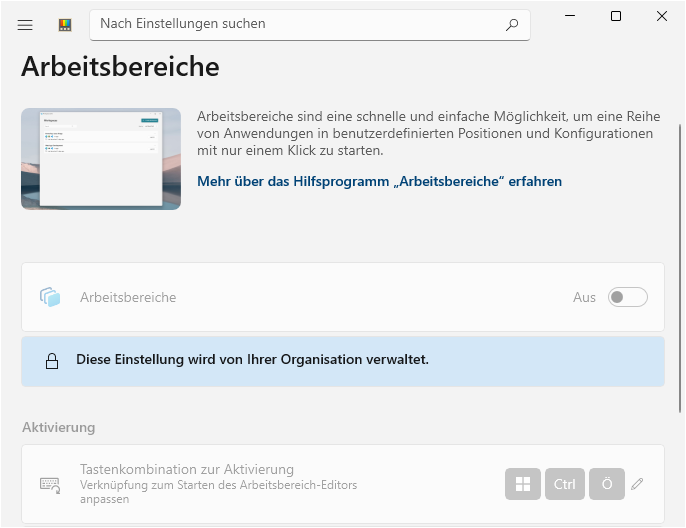Click the 'Aktivierung' section heading
Screen dimensions: 686x528
(59, 427)
